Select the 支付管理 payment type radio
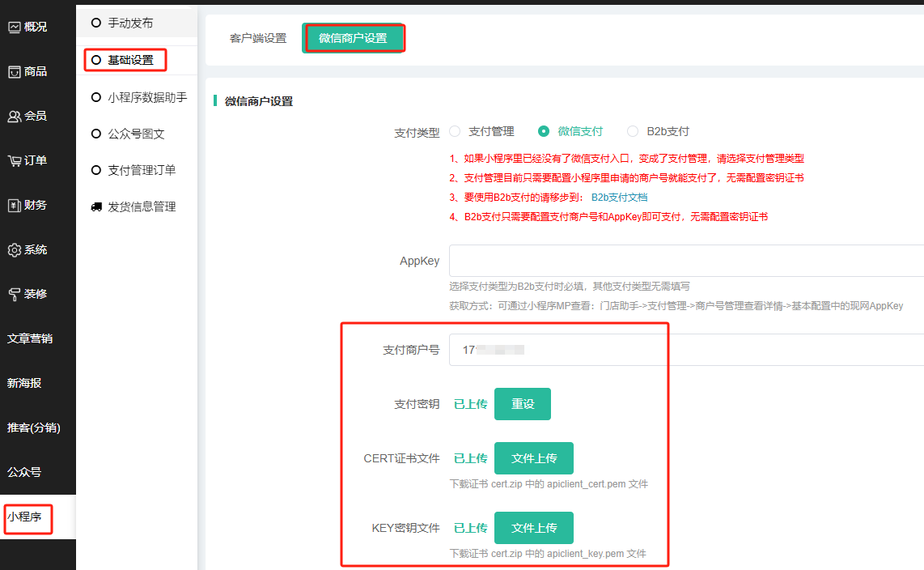Viewport: 924px width, 570px height. [x=455, y=131]
